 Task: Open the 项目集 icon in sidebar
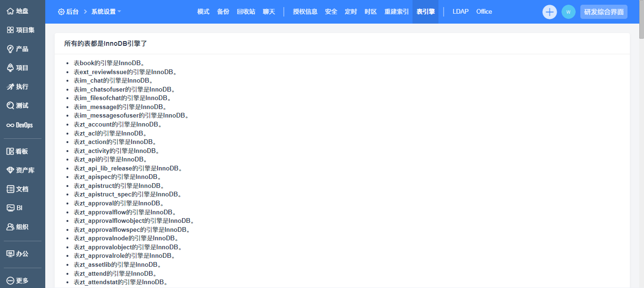tap(10, 30)
